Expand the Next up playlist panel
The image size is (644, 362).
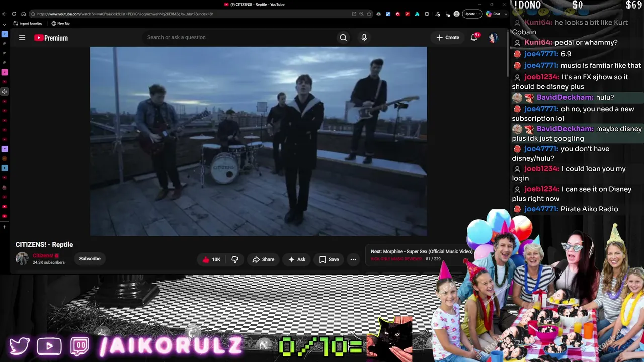tap(419, 255)
